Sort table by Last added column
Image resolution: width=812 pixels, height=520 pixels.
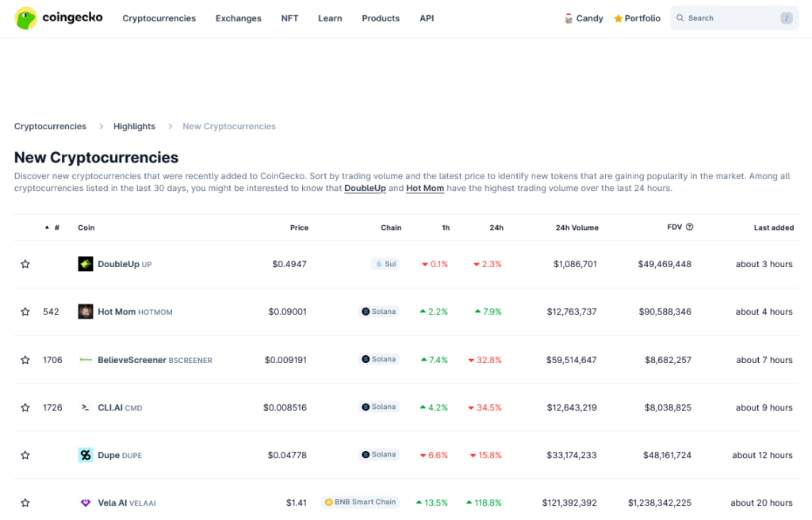point(774,227)
